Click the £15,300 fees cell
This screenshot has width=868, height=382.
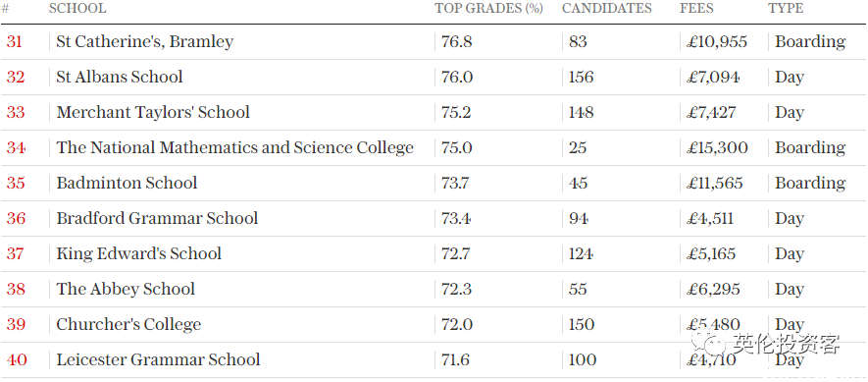tap(717, 148)
